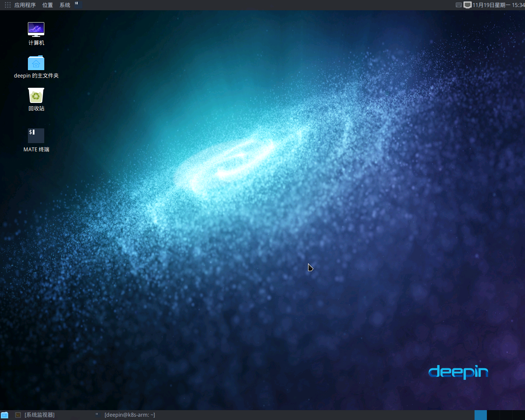Click the 回收站 icon label
This screenshot has width=525, height=420.
36,108
